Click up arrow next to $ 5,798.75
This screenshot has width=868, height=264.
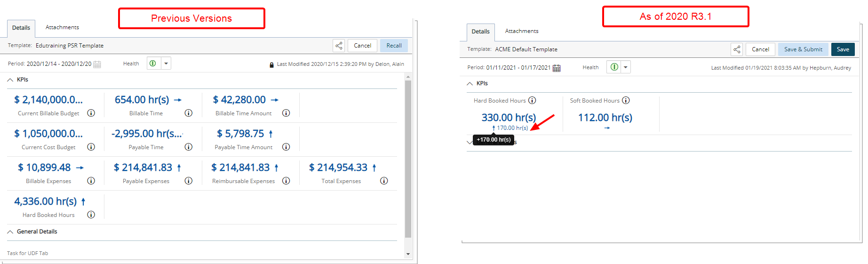271,134
